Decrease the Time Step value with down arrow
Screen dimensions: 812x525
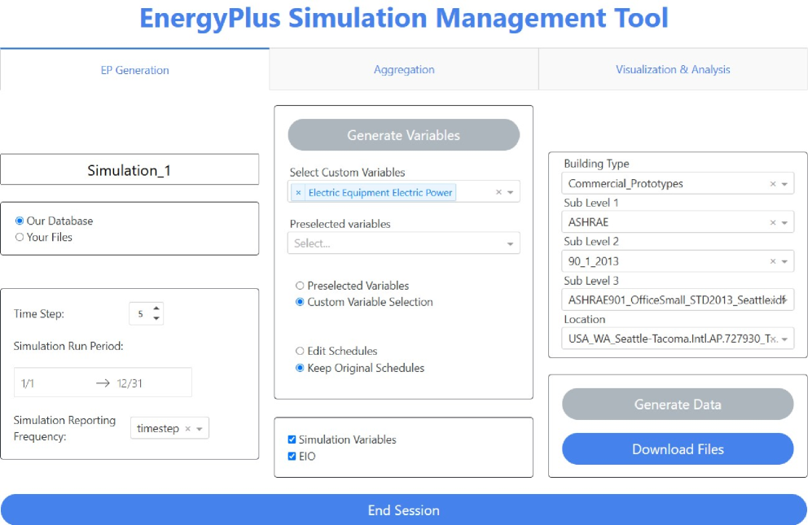(x=156, y=318)
